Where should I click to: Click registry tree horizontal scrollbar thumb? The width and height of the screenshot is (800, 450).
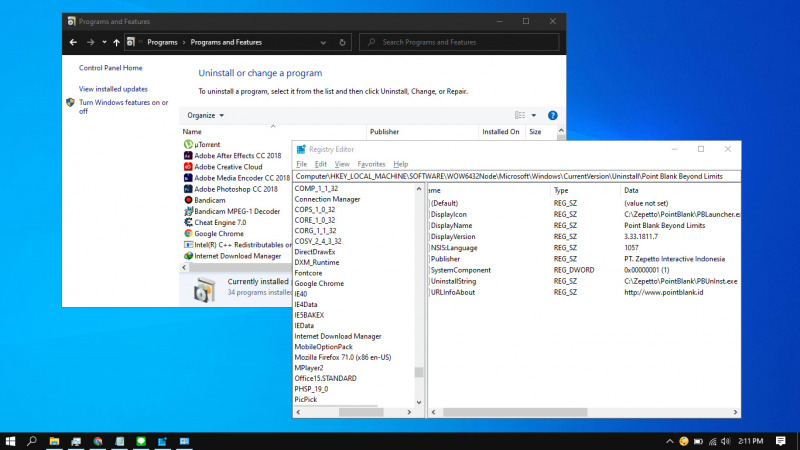[x=361, y=412]
